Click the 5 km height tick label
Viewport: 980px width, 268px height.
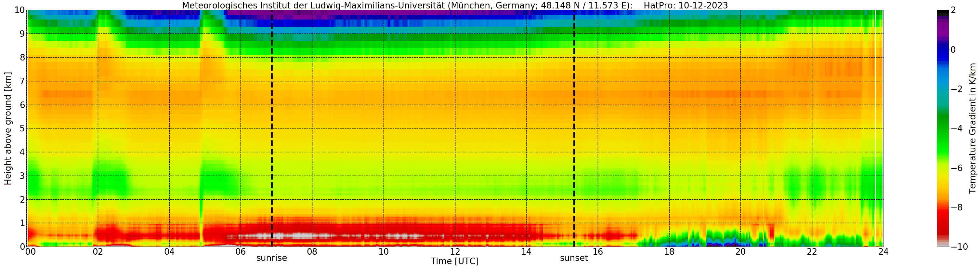click(22, 128)
